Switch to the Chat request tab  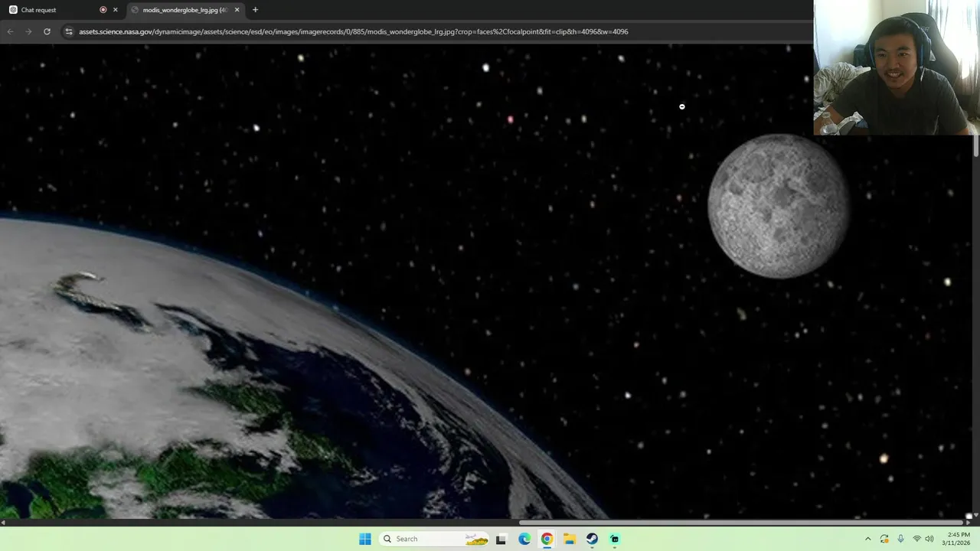[x=61, y=10]
